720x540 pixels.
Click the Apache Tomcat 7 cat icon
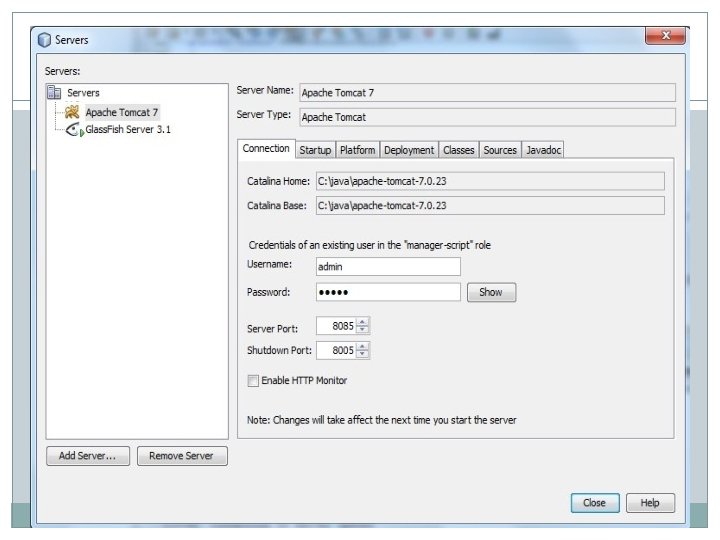72,112
